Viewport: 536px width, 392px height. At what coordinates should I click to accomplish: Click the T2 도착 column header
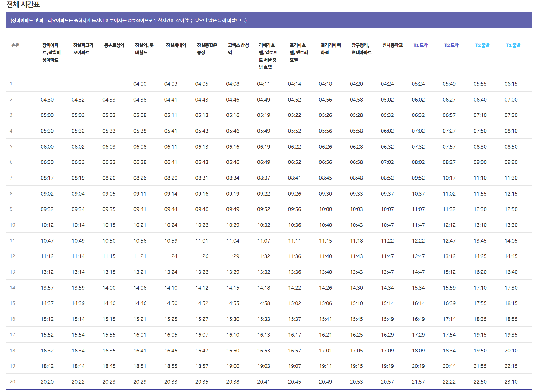point(451,45)
